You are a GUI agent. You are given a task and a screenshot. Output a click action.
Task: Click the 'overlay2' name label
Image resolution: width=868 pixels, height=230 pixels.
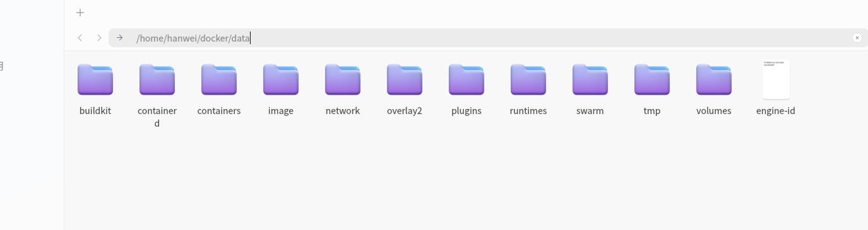(x=405, y=111)
